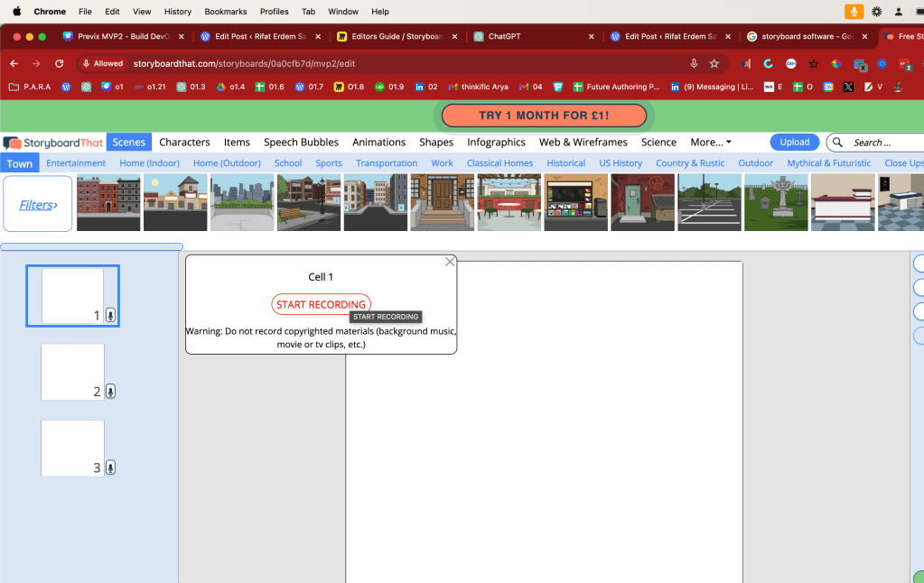This screenshot has width=924, height=583.
Task: Click the StoryboardThat logo
Action: pyautogui.click(x=53, y=143)
